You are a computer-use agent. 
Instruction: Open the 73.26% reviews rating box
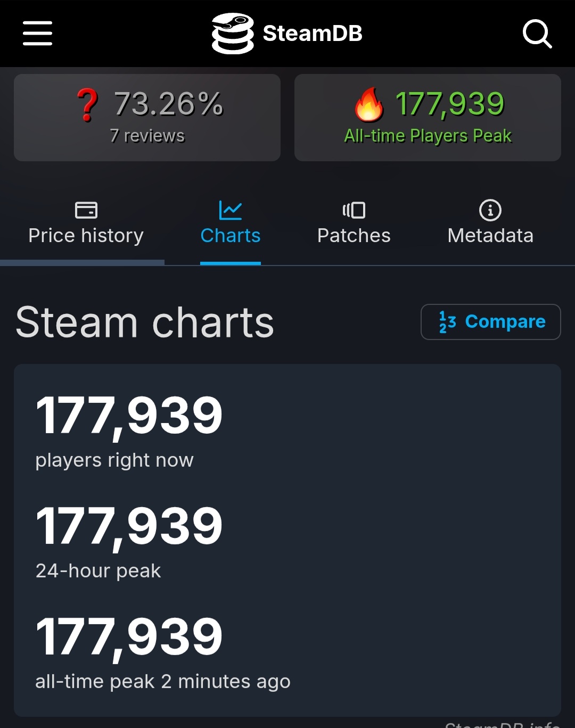[x=147, y=118]
